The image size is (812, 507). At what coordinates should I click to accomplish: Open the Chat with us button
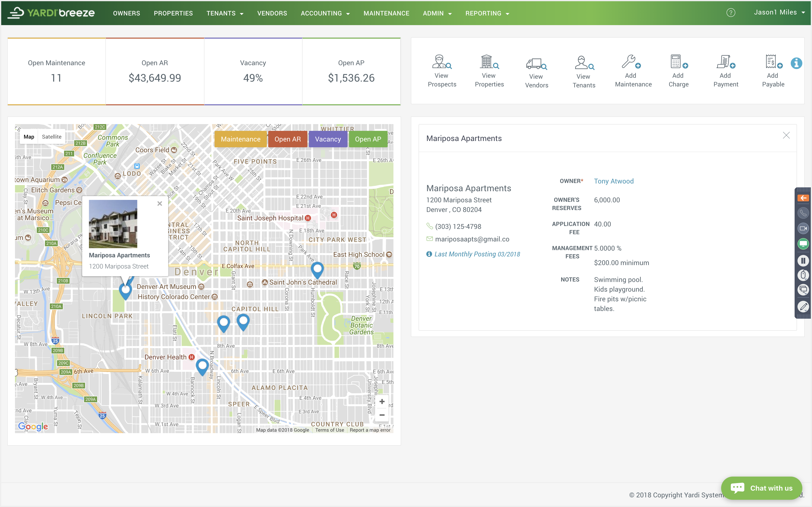(x=761, y=488)
